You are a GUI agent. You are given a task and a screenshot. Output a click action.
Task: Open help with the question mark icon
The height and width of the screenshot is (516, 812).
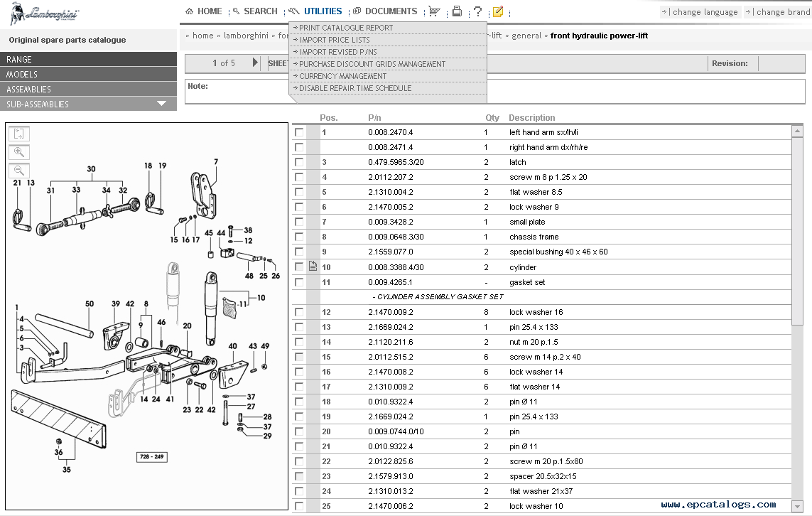pyautogui.click(x=477, y=11)
